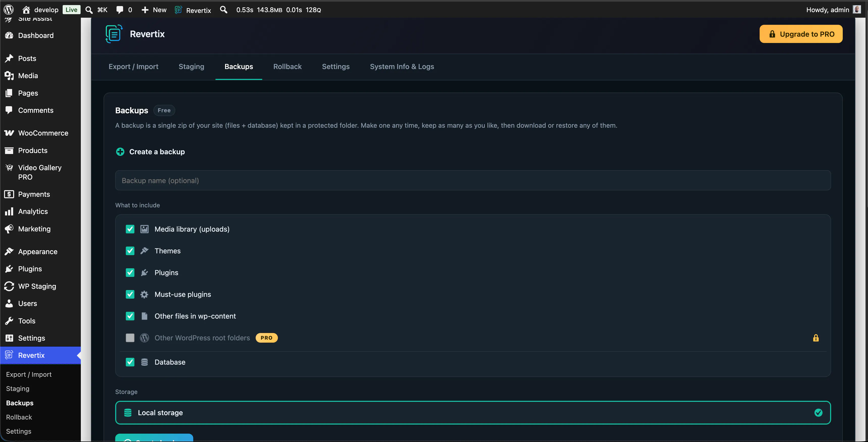Screen dimensions: 868x442
Task: Click the WordPress logo in the admin bar
Action: pos(8,9)
